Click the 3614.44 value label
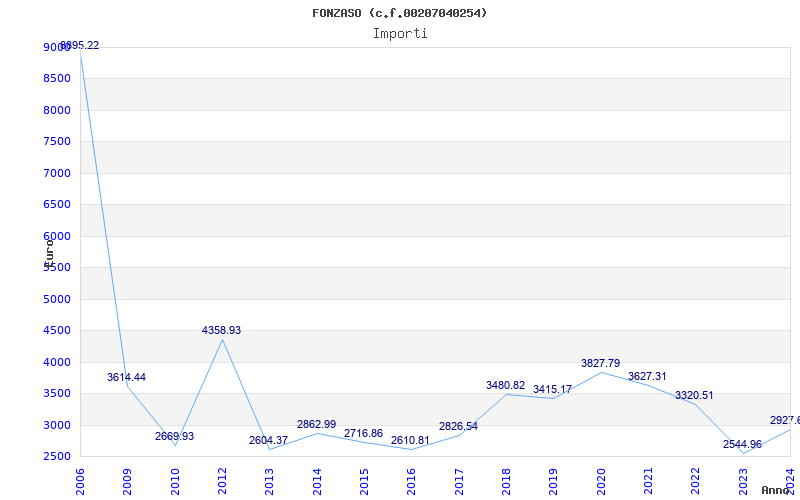 (126, 378)
